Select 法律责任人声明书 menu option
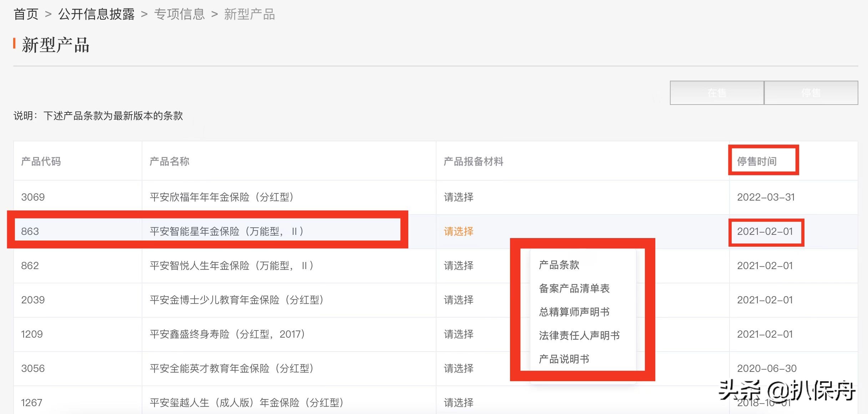 point(579,335)
